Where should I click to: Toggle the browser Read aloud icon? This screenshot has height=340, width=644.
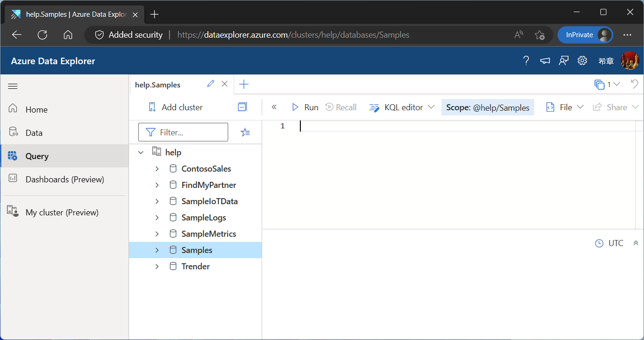[518, 35]
